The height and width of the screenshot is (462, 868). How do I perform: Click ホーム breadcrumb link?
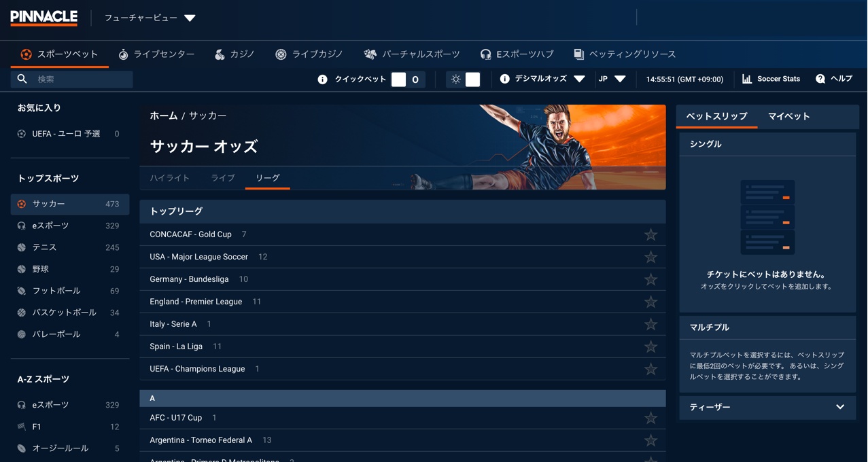click(164, 116)
